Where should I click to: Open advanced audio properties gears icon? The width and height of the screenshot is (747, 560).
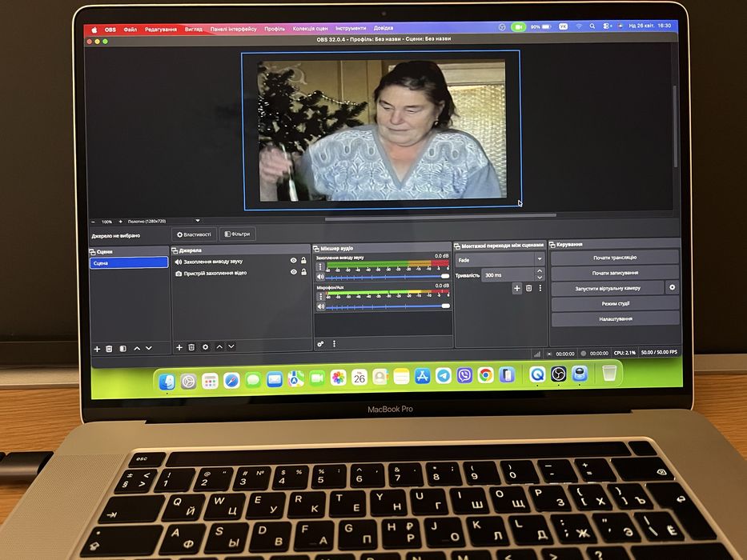click(x=320, y=343)
